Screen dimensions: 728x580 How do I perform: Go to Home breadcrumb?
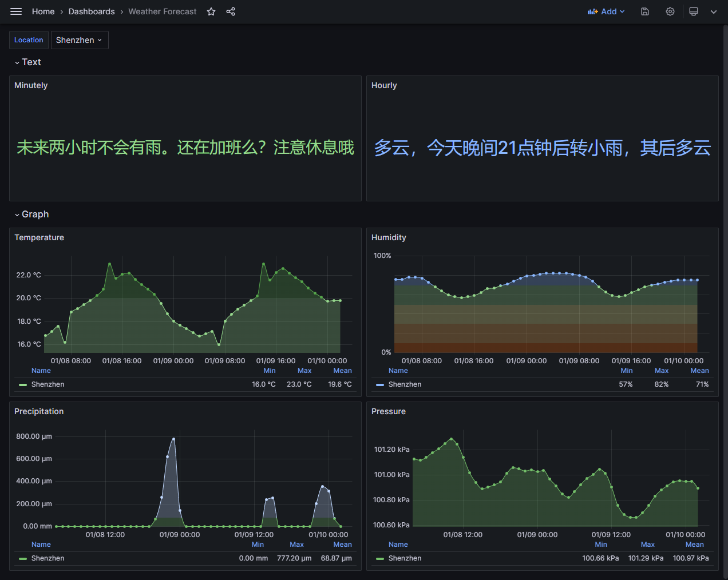click(x=43, y=11)
